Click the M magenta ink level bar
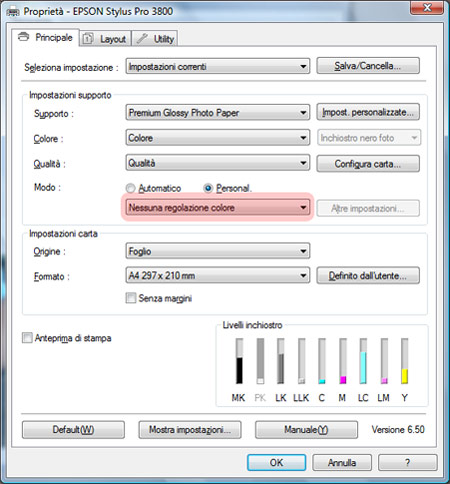The width and height of the screenshot is (450, 484). pos(343,361)
